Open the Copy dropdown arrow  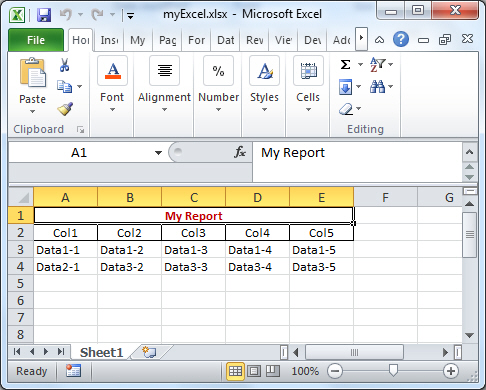tap(80, 87)
